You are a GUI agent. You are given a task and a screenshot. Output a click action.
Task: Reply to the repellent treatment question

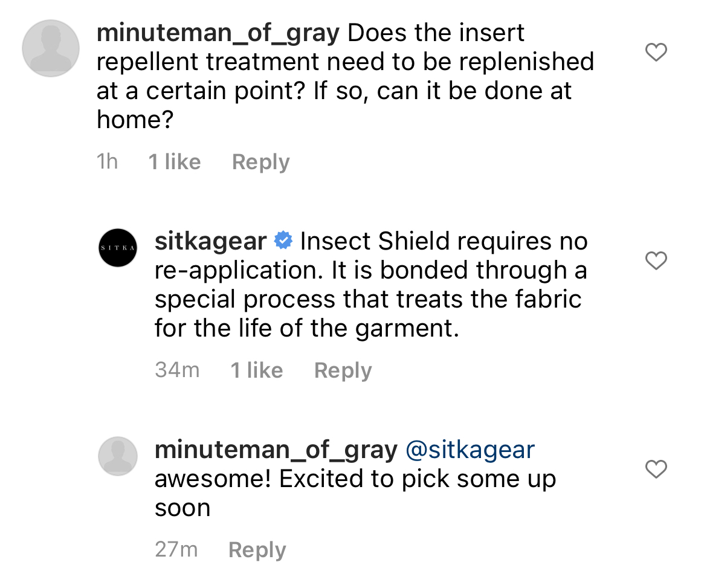[260, 162]
